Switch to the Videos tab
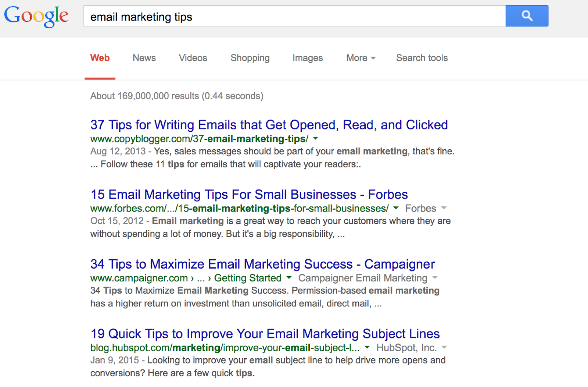 pos(193,58)
